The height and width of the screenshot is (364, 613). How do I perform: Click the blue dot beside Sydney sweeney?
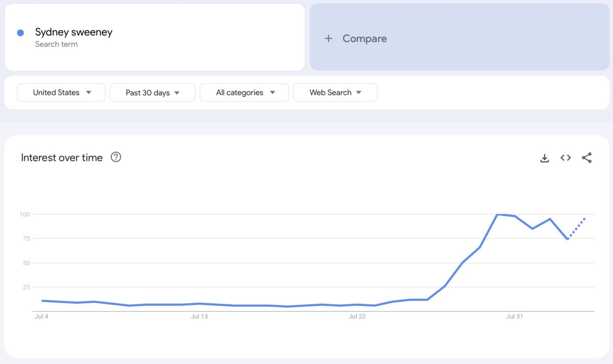point(19,32)
